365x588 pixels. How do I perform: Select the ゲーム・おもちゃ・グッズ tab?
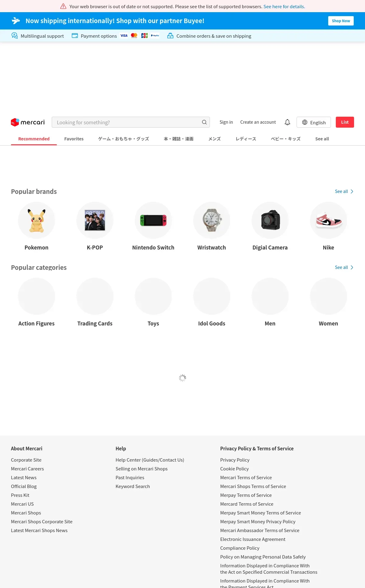pos(123,139)
